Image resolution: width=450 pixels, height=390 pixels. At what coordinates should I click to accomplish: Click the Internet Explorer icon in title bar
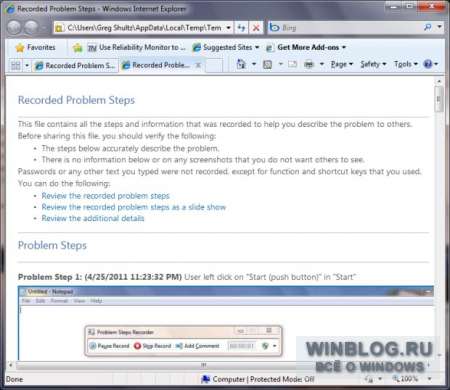coord(11,9)
